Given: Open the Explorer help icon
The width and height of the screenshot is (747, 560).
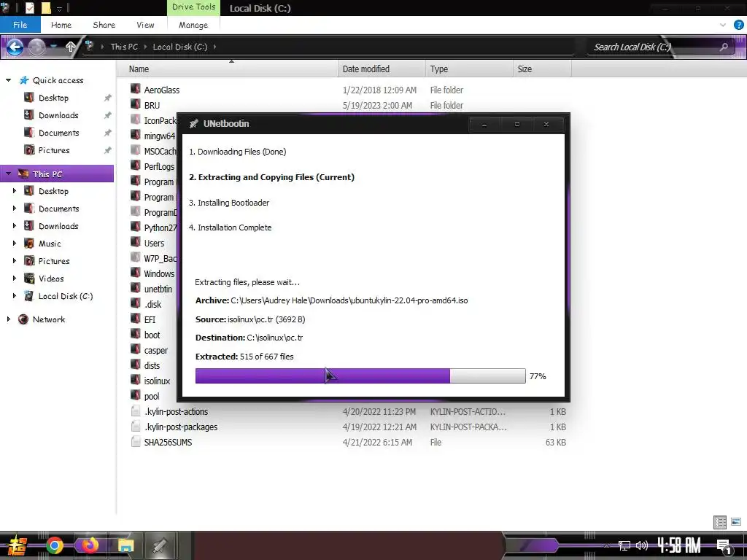Looking at the screenshot, I should pyautogui.click(x=738, y=25).
